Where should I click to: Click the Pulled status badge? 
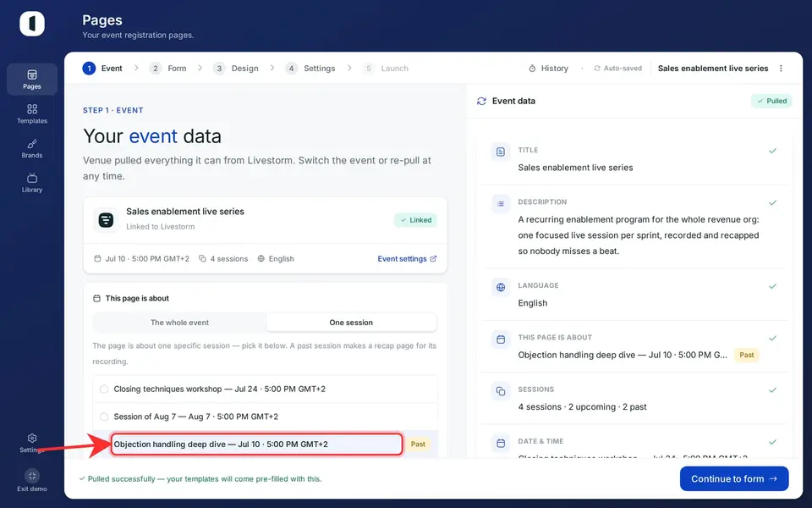(x=771, y=101)
